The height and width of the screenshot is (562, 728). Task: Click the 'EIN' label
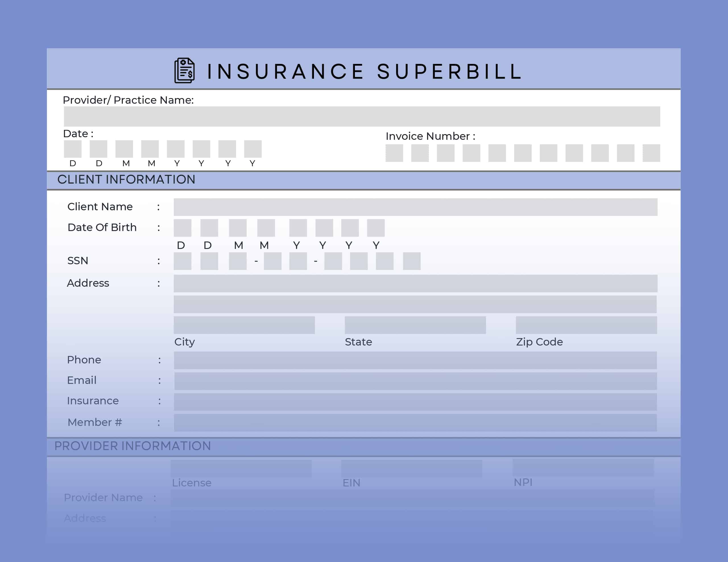[x=351, y=483]
